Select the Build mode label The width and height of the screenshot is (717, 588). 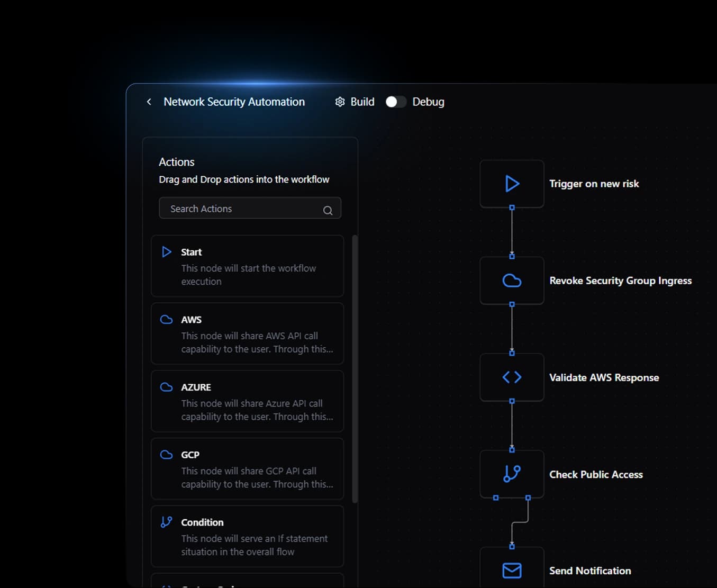pyautogui.click(x=362, y=102)
